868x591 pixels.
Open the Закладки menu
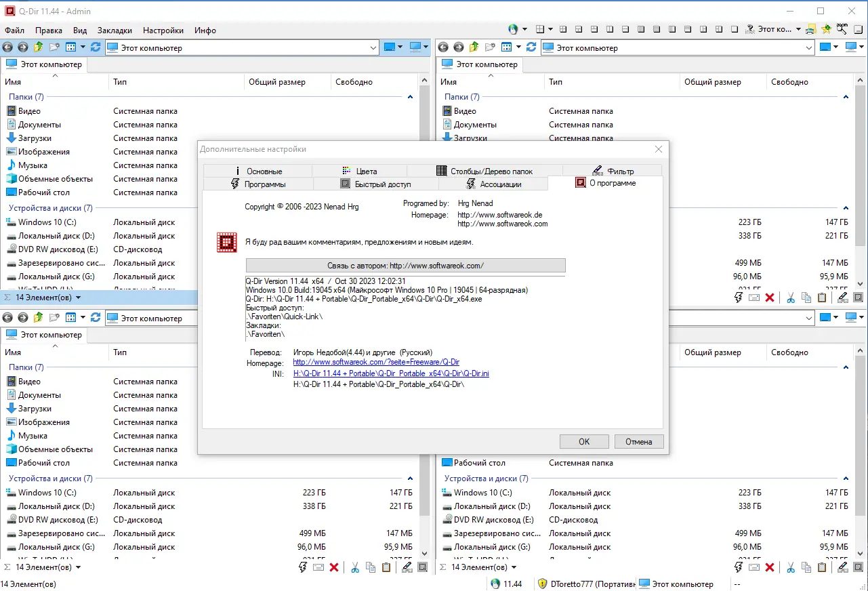(115, 30)
